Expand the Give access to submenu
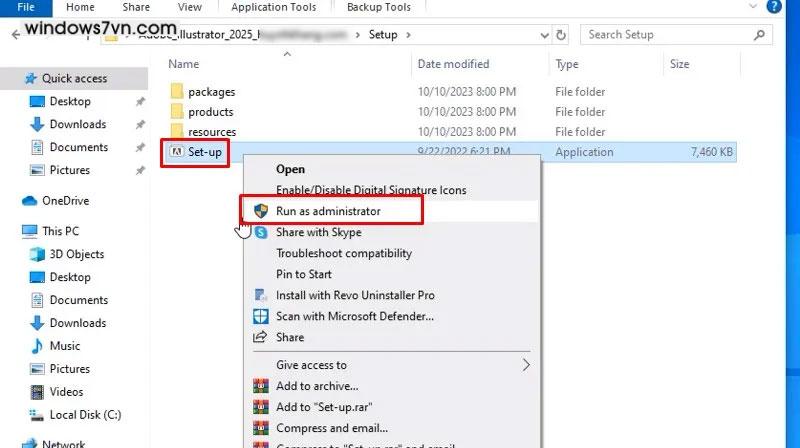The height and width of the screenshot is (448, 800). [527, 365]
